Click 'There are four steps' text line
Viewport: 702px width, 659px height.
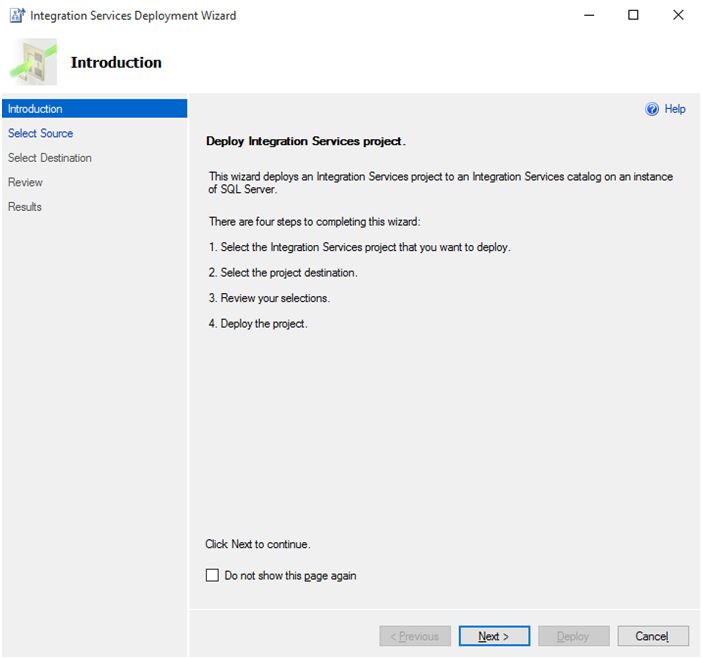[x=315, y=222]
